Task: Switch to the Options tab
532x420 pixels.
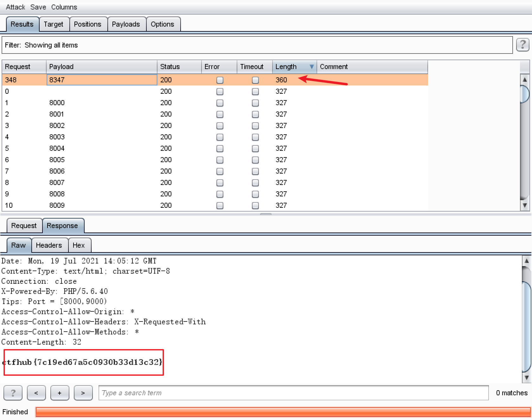Action: pos(163,24)
